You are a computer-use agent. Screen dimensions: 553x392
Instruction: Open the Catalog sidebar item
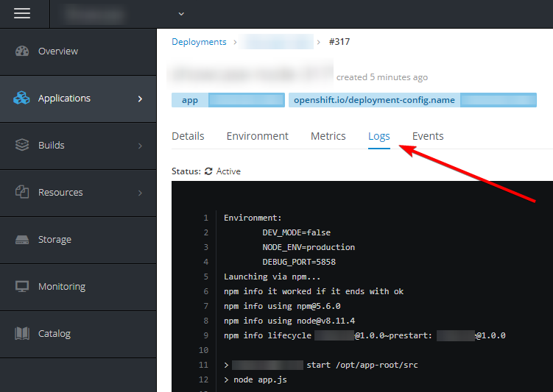[78, 334]
